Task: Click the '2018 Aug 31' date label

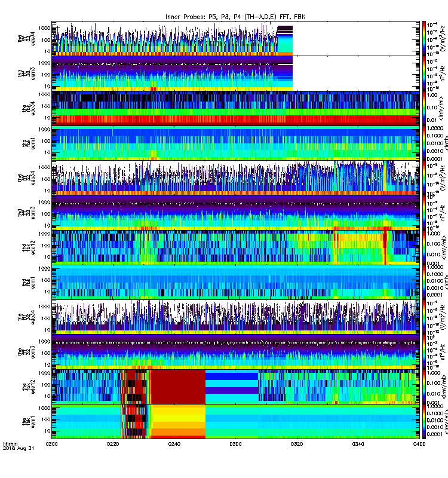Action: (19, 448)
